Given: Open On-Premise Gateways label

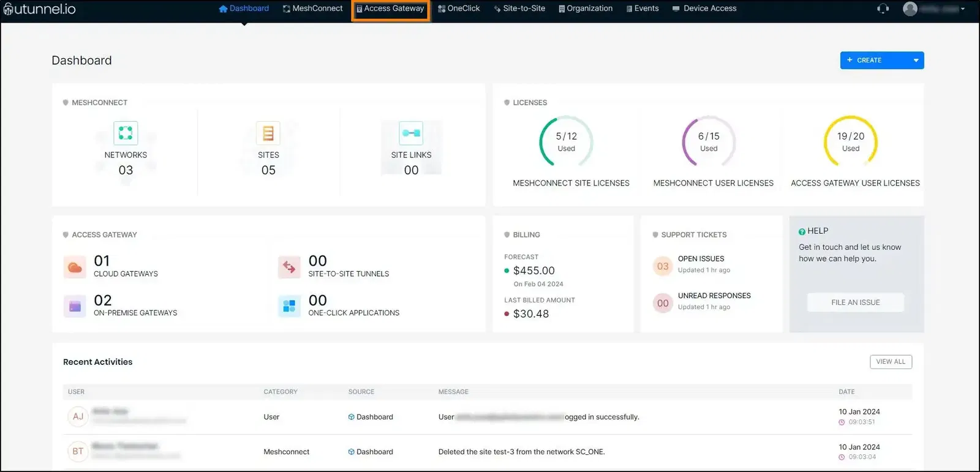Looking at the screenshot, I should 135,313.
